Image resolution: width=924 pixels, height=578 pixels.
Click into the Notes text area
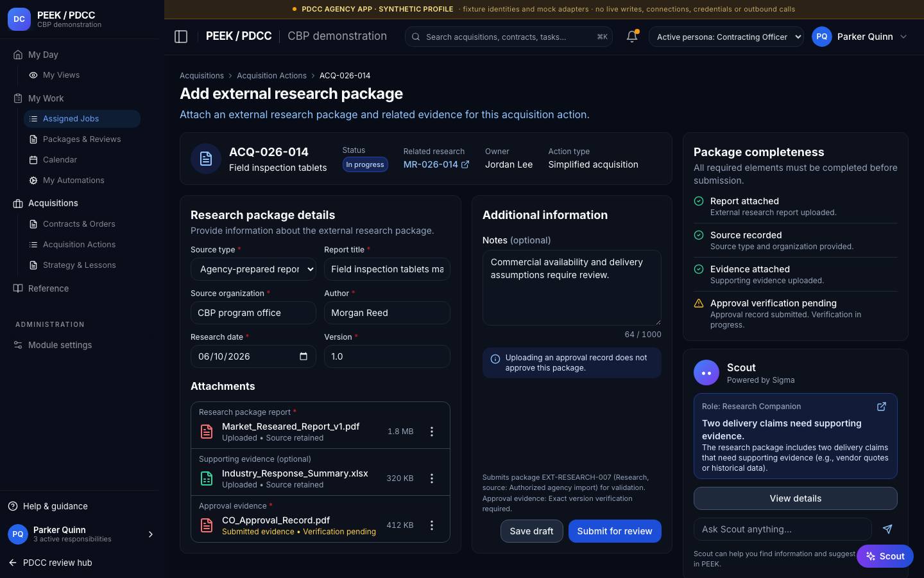point(572,288)
